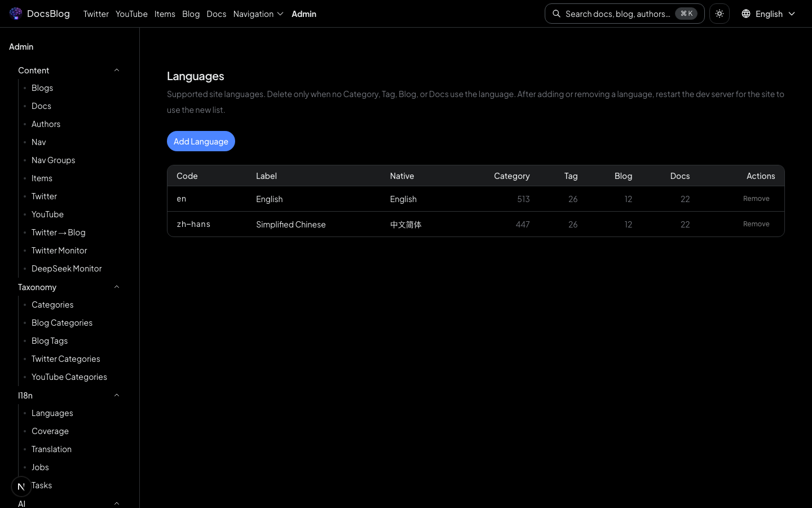Focus the search docs input field
The height and width of the screenshot is (508, 812).
tap(617, 14)
